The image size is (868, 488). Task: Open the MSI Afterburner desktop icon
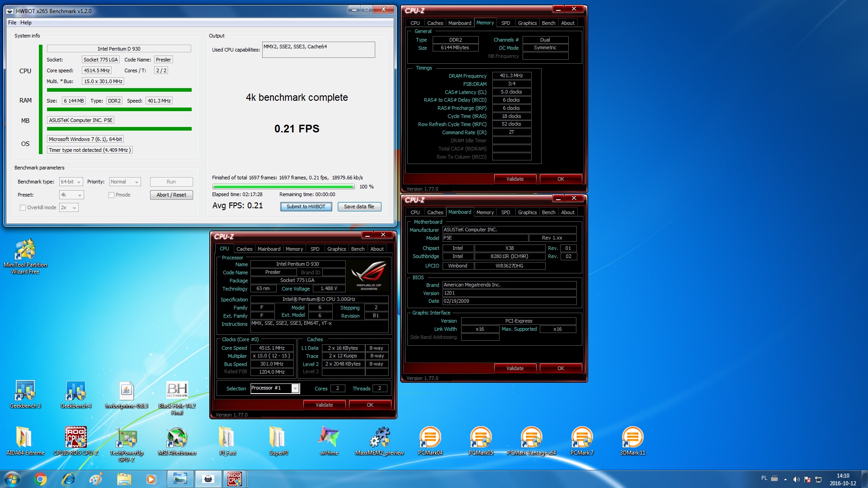[x=177, y=441]
